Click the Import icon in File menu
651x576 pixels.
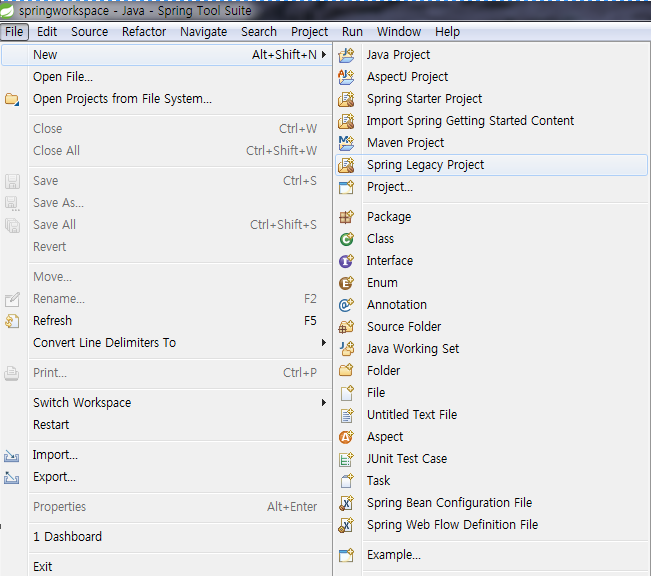click(x=12, y=456)
